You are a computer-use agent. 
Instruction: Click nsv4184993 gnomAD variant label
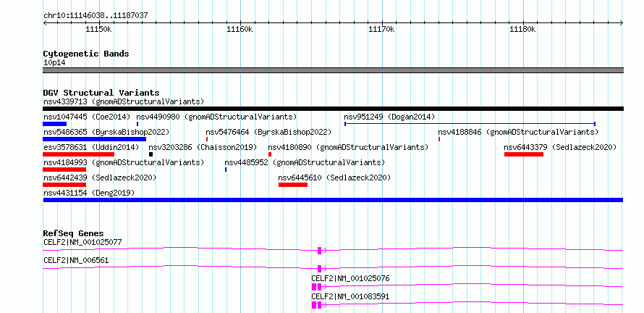124,163
